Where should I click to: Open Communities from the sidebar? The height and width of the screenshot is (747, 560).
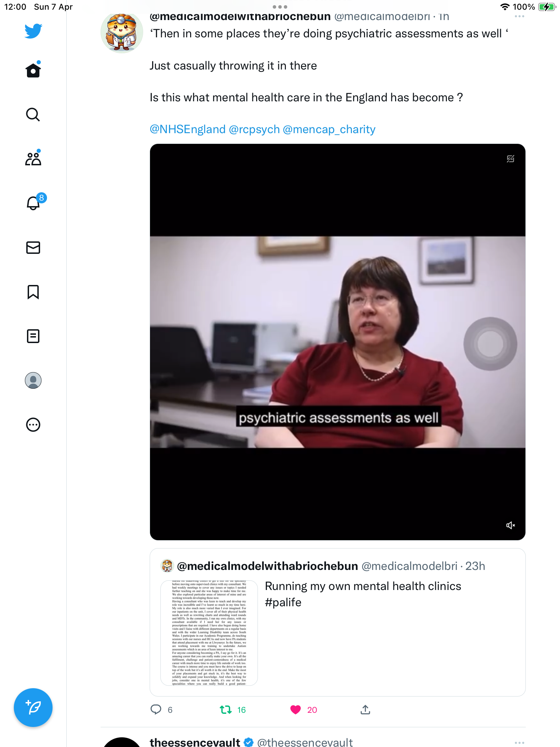(33, 158)
